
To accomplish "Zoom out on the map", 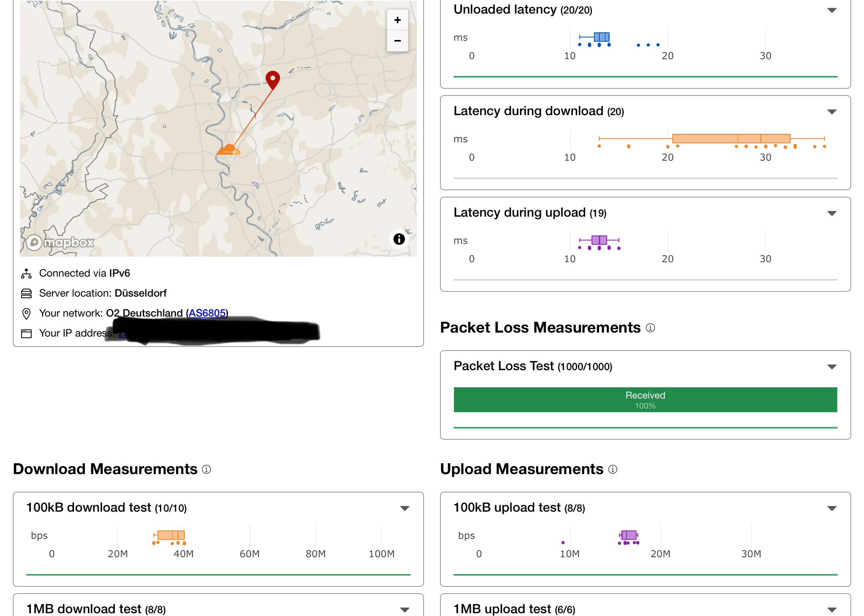I will 397,41.
